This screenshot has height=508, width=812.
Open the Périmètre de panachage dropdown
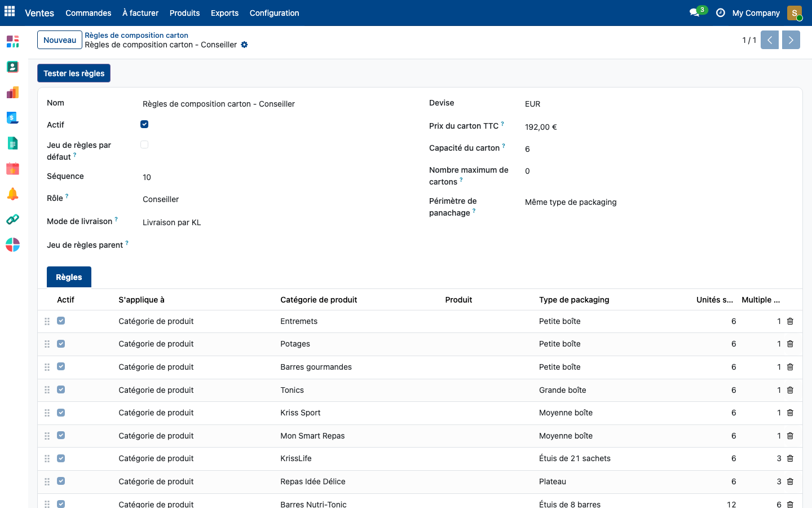[658, 202]
